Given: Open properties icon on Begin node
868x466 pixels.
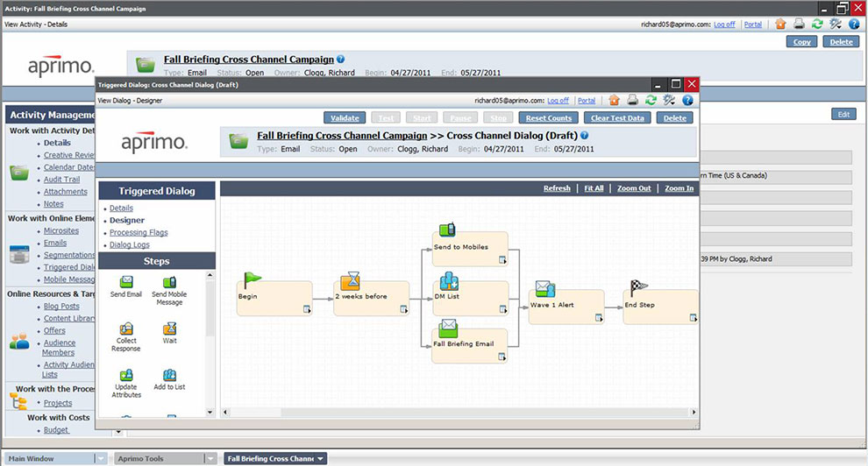Looking at the screenshot, I should click(307, 309).
